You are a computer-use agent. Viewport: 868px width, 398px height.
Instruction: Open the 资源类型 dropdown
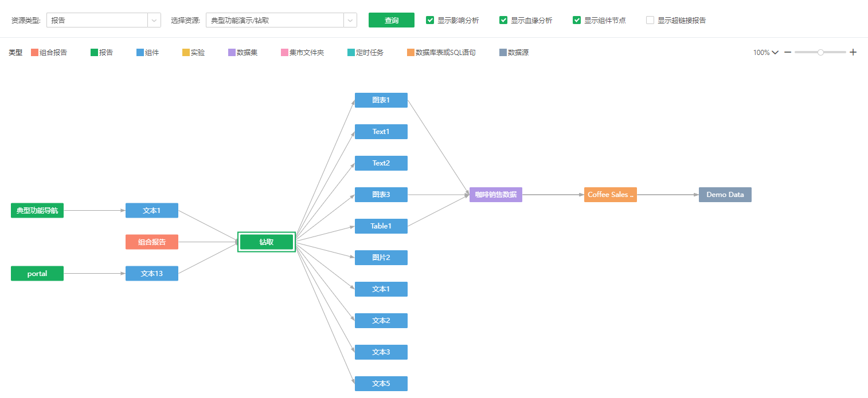pos(103,20)
